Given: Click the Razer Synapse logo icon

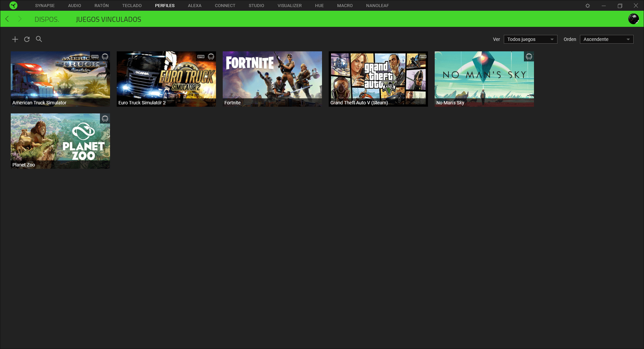Looking at the screenshot, I should click(13, 5).
